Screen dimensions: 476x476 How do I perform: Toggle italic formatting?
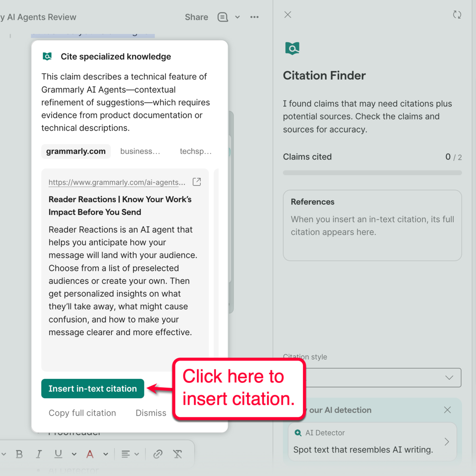[38, 454]
